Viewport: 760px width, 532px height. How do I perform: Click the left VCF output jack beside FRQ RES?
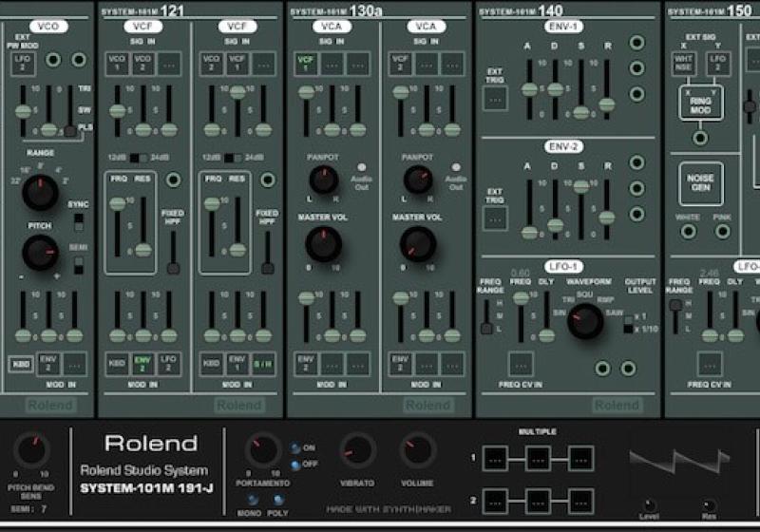click(173, 180)
